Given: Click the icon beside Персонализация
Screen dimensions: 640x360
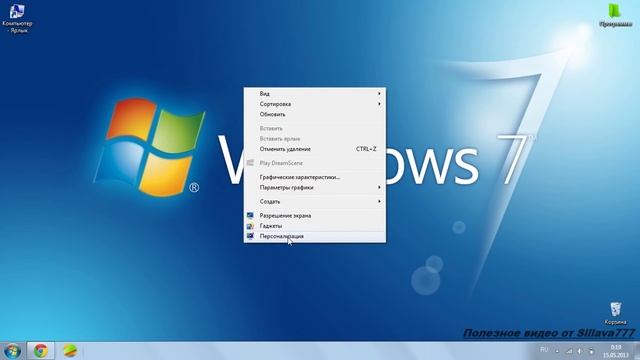Looking at the screenshot, I should pos(250,236).
